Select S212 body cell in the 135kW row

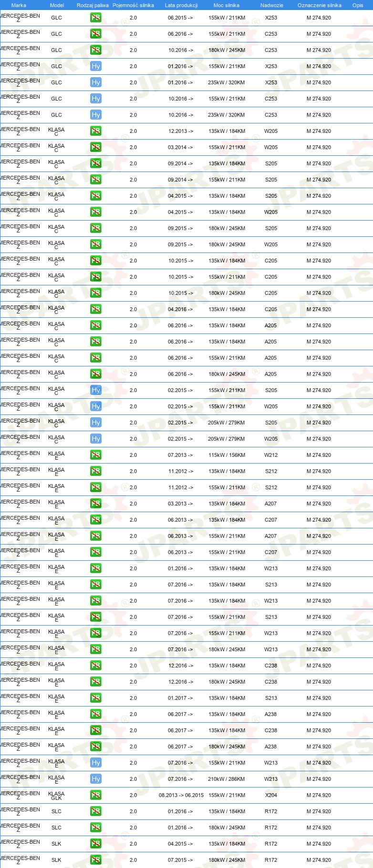point(271,471)
